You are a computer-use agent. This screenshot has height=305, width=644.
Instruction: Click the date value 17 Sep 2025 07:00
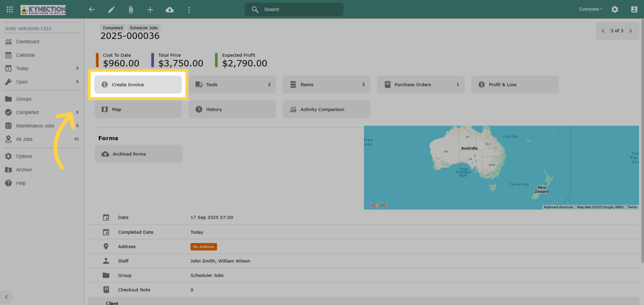212,217
